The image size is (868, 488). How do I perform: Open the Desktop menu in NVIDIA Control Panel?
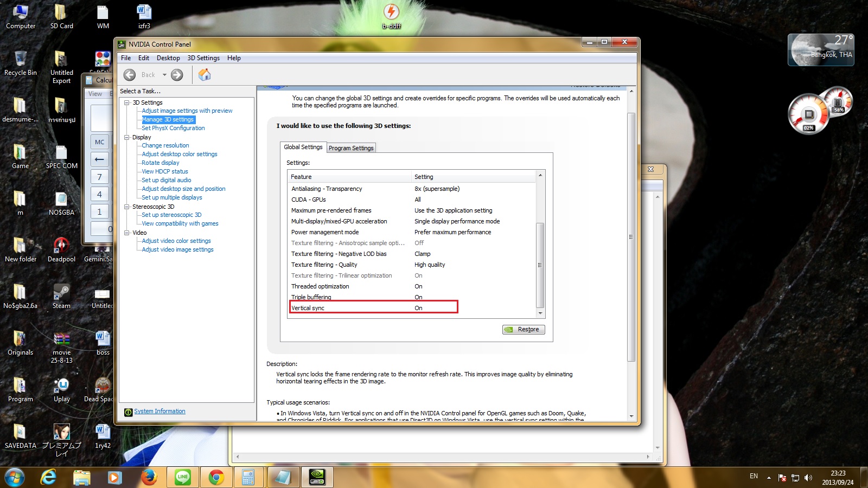tap(168, 58)
